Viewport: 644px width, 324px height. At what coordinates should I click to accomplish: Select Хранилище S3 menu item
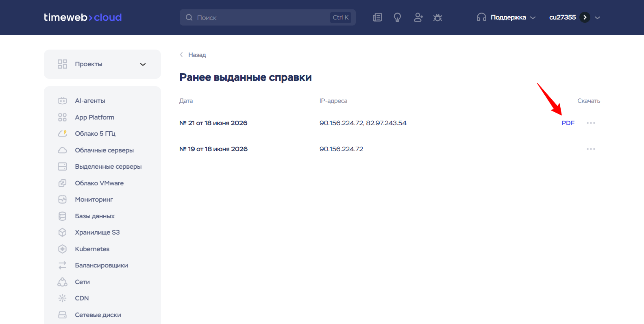97,232
